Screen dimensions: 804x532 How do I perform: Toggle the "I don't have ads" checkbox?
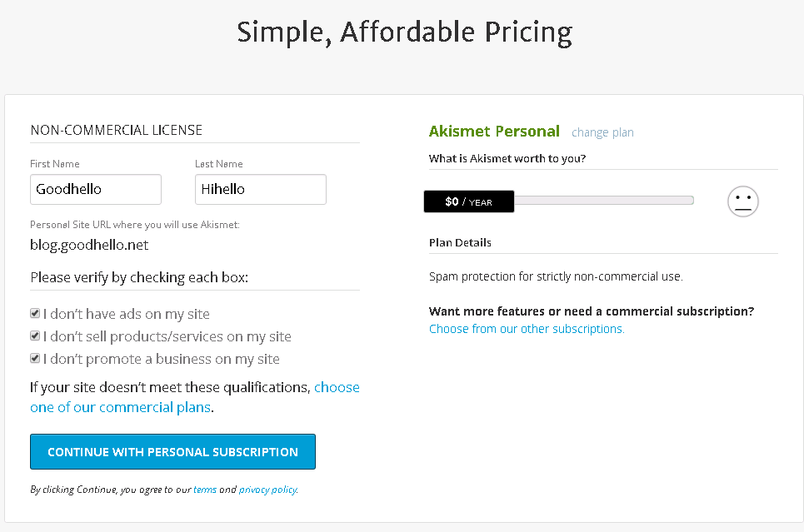35,314
